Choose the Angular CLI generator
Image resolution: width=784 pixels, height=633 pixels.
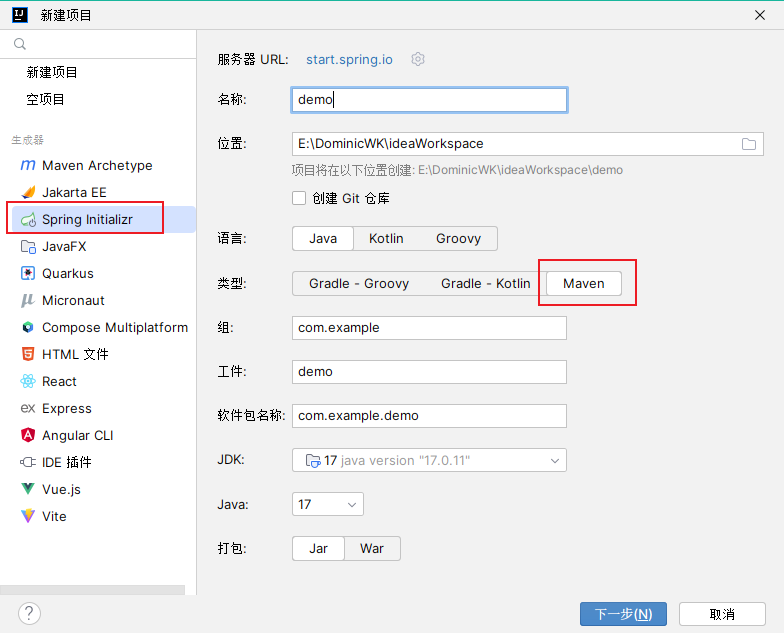pyautogui.click(x=77, y=435)
